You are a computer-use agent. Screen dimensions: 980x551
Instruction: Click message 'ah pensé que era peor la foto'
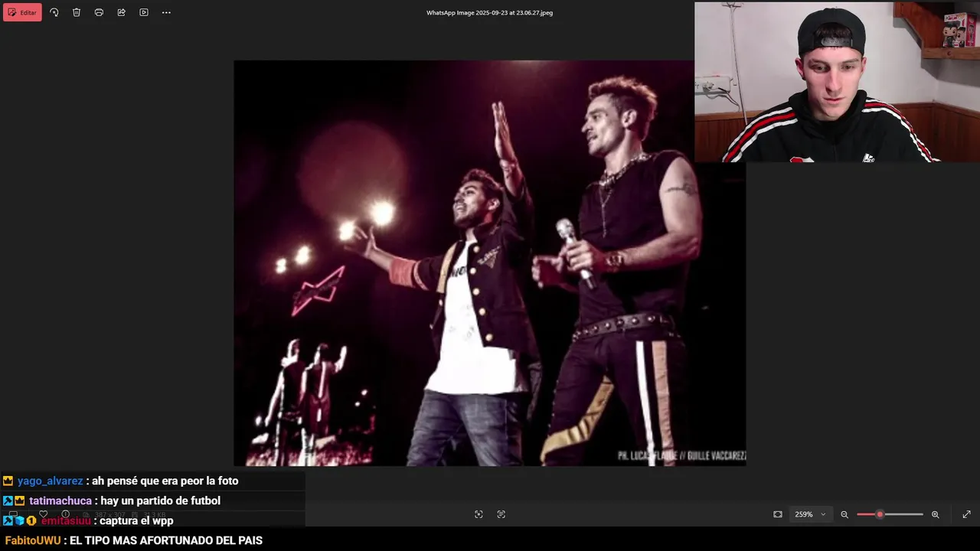click(165, 481)
